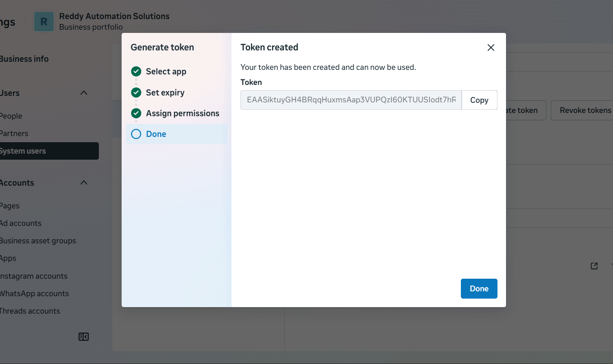Select the token text field
Image resolution: width=613 pixels, height=364 pixels.
click(x=351, y=100)
